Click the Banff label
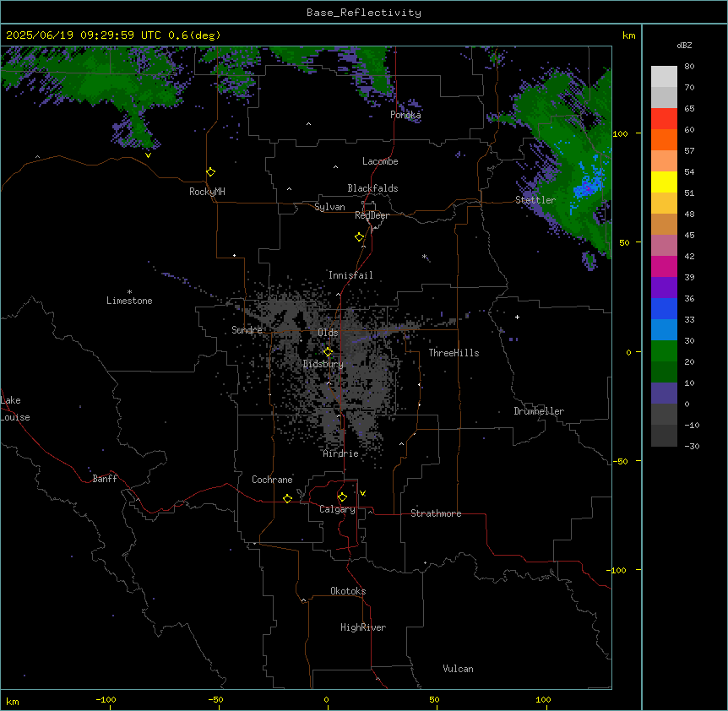The image size is (728, 711). tap(105, 479)
